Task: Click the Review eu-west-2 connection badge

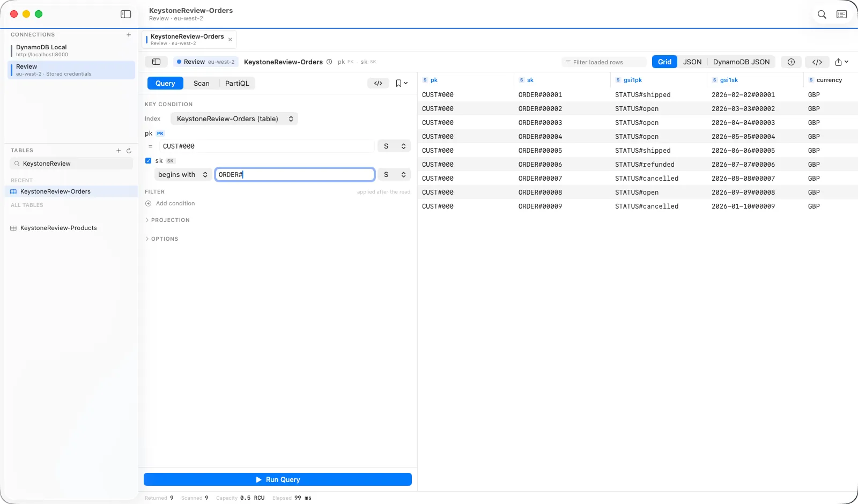Action: 206,62
